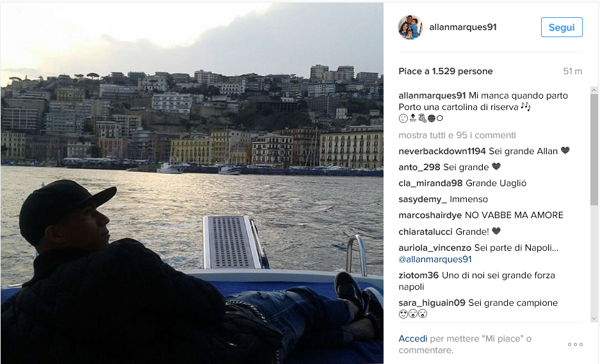
Task: Open auriola_vincenzo's profile
Action: [x=435, y=248]
